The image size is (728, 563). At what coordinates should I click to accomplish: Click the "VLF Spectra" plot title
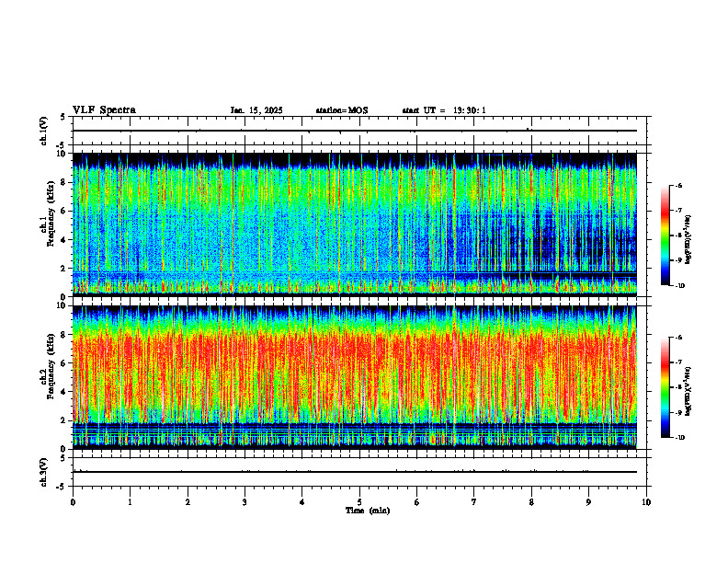tap(105, 110)
